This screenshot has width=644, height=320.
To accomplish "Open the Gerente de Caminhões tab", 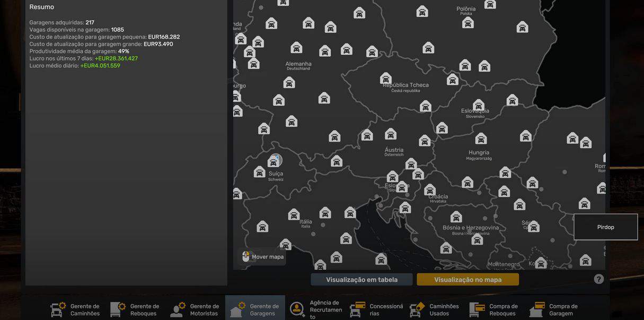I will [75, 309].
